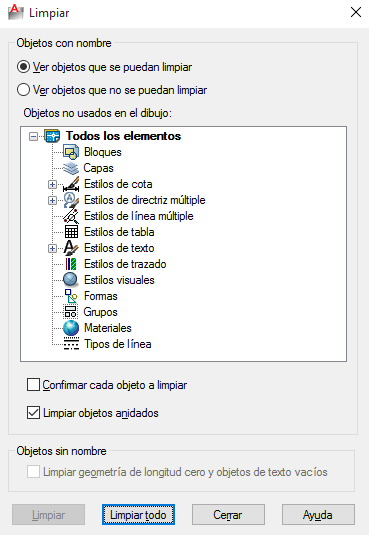Viewport: 369px width, 535px height.
Task: Select Estilos de línea múltiple item
Action: click(x=139, y=216)
